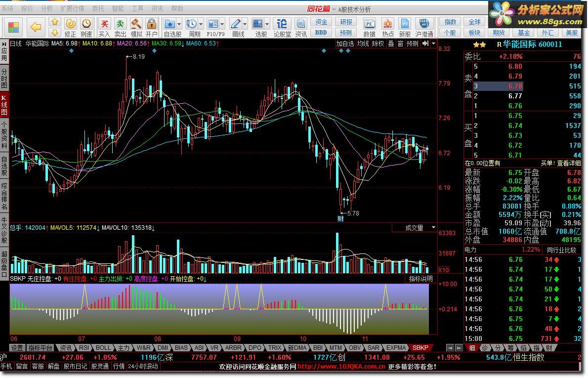Toggle the 预测 forecast in chart header
The image size is (588, 378).
[x=413, y=43]
